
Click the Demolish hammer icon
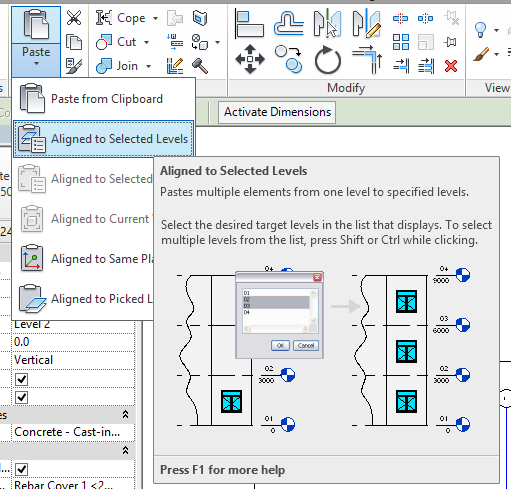pos(200,66)
